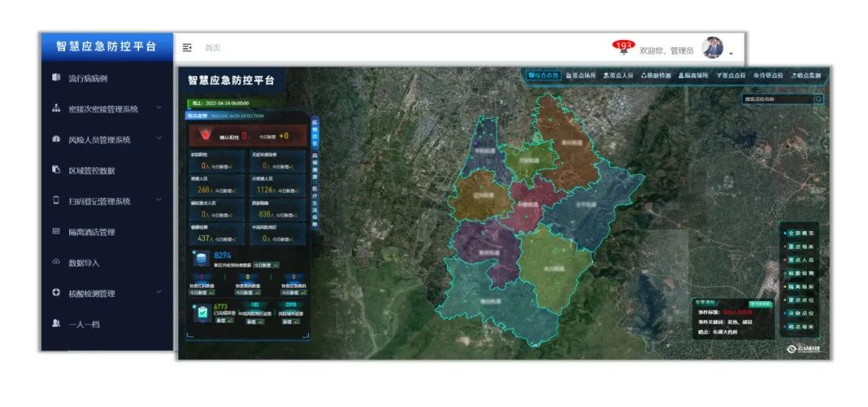Click the 数据导入 upload icon
The width and height of the screenshot is (868, 407).
[56, 263]
